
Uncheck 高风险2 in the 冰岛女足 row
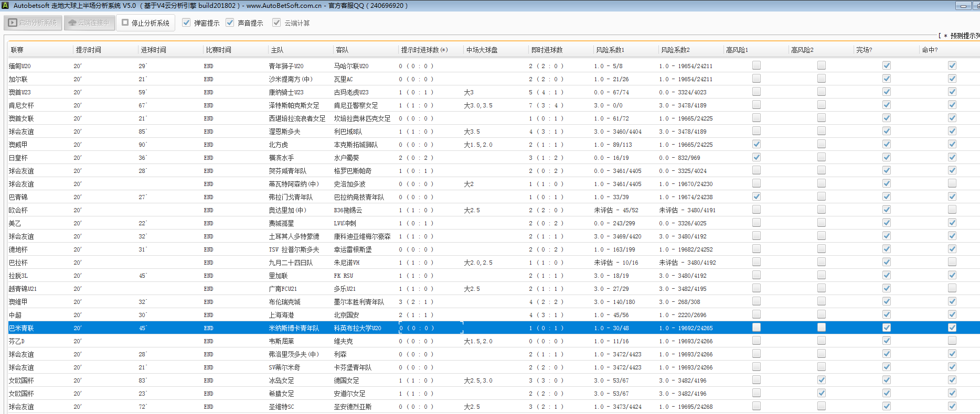coord(821,380)
